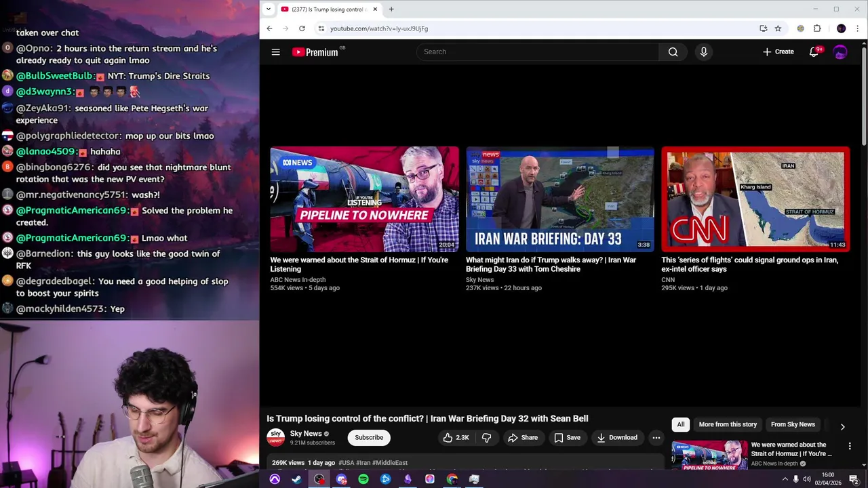The image size is (868, 488).
Task: Open Pipeline to Nowhere video thumbnail
Action: 364,199
